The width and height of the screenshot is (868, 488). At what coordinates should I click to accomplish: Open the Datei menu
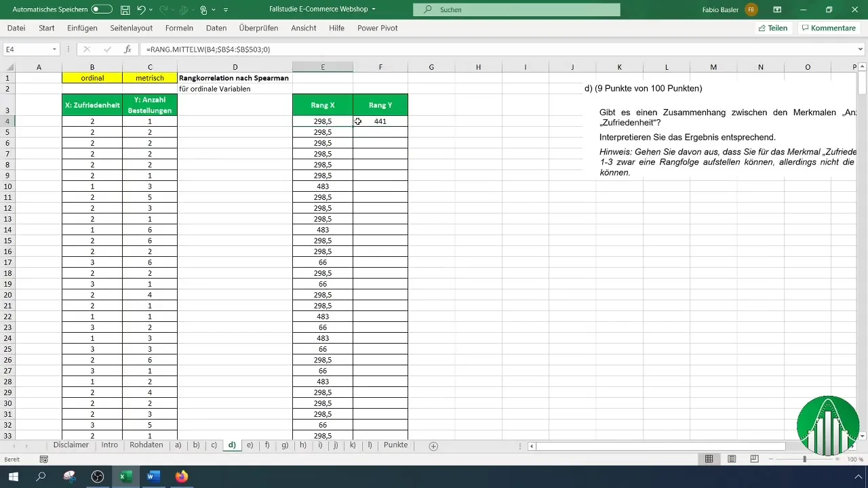coord(16,28)
